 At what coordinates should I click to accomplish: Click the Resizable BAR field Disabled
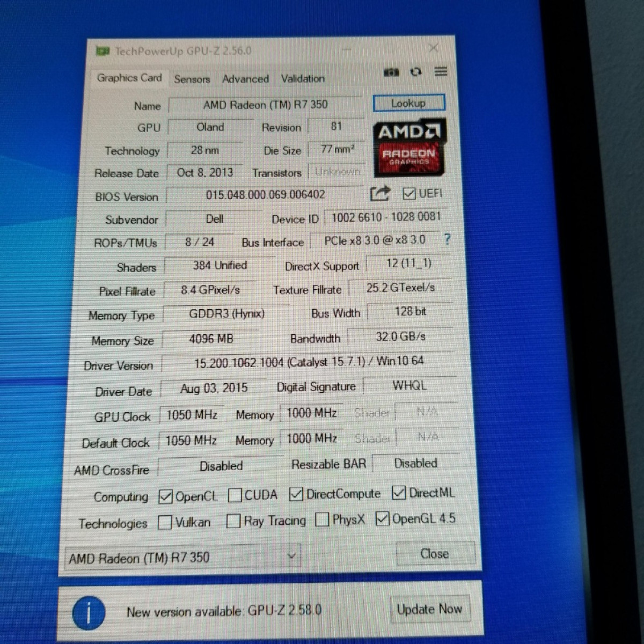tap(416, 464)
